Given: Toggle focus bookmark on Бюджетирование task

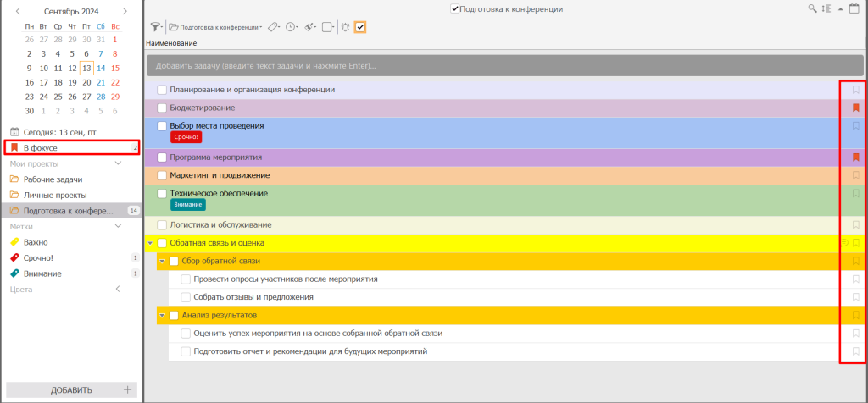Looking at the screenshot, I should [856, 108].
